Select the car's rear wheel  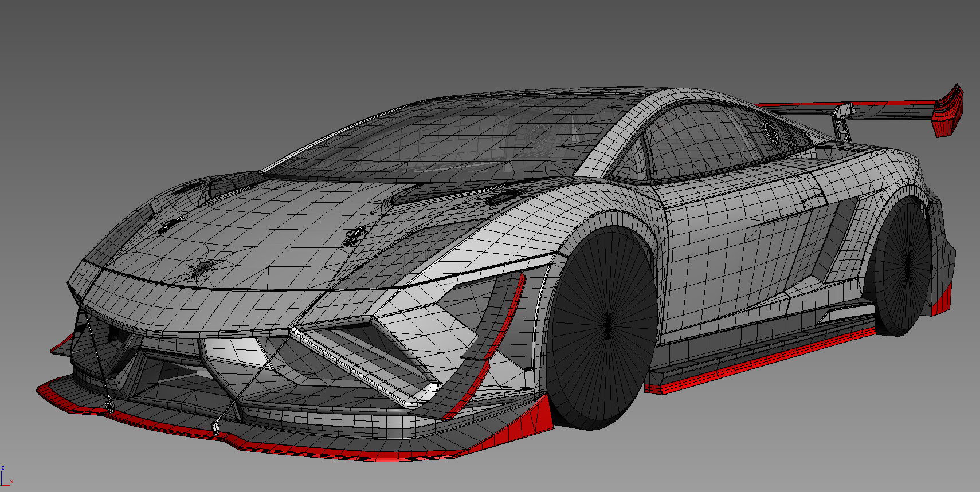(903, 267)
